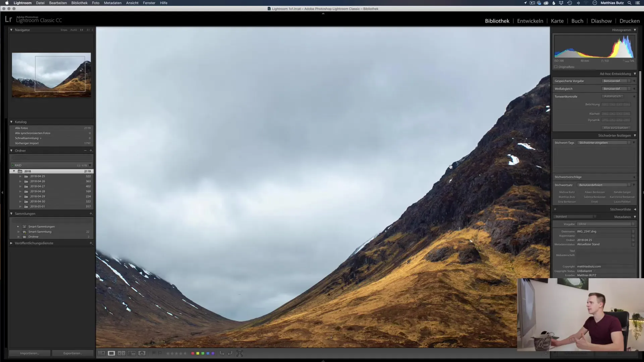Open the Metadaten menu
The image size is (644, 362).
(x=113, y=3)
